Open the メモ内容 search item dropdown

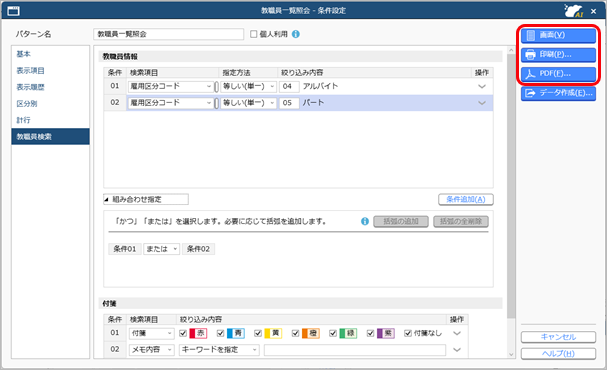tap(151, 349)
